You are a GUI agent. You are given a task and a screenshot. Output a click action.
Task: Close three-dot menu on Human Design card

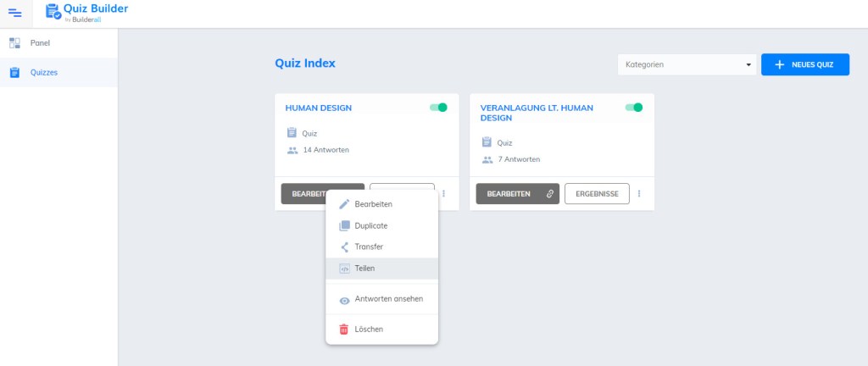point(443,194)
